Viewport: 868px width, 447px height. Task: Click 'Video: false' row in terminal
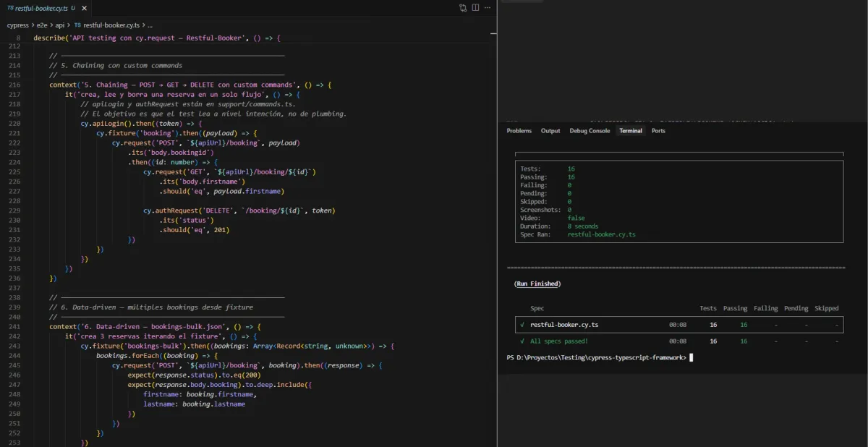(553, 218)
